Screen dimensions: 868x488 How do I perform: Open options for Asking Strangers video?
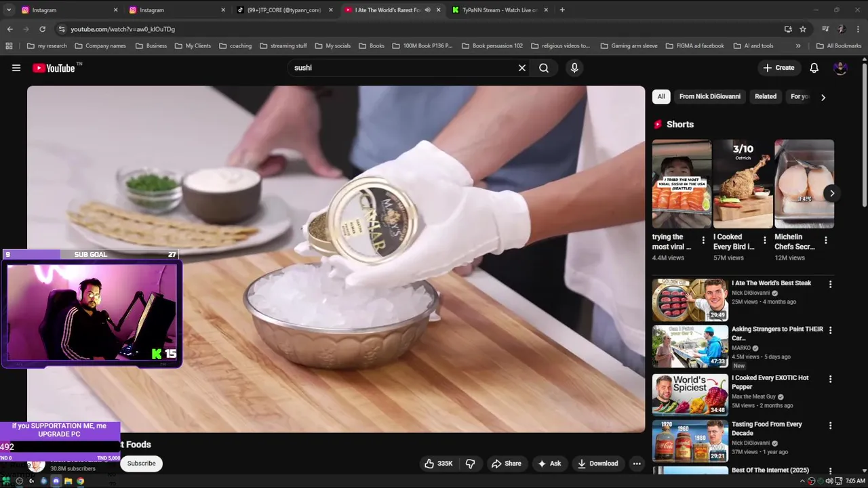tap(830, 331)
